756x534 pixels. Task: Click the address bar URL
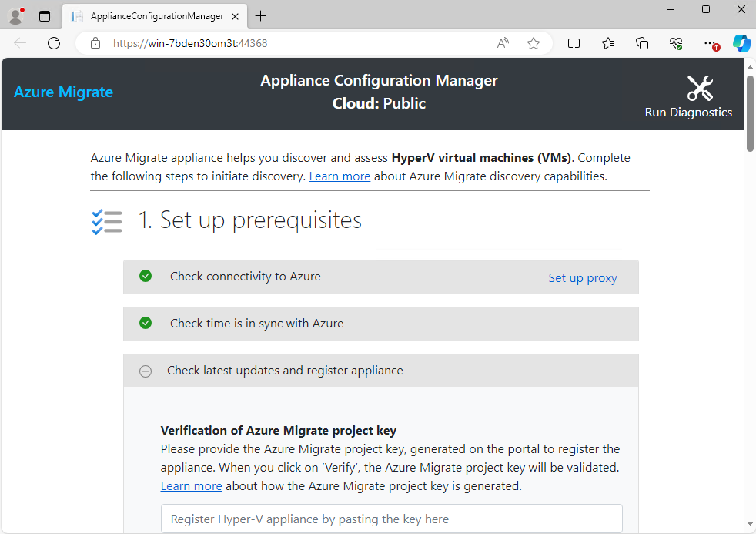(190, 43)
